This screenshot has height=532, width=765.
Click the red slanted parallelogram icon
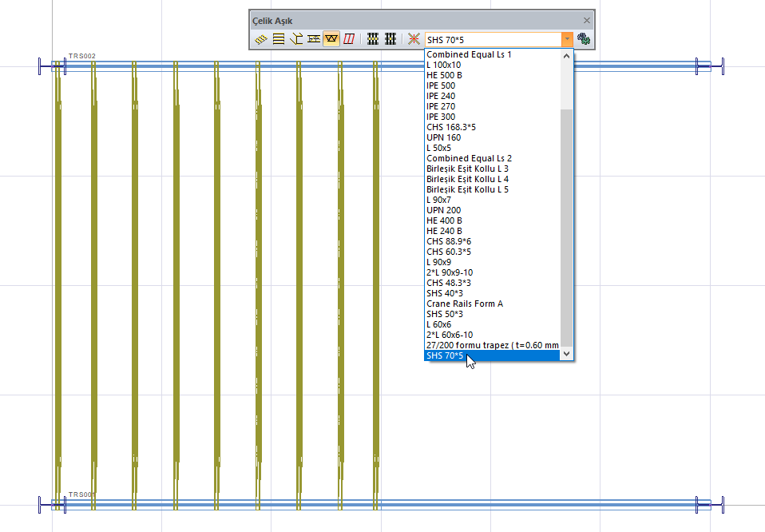tap(348, 38)
